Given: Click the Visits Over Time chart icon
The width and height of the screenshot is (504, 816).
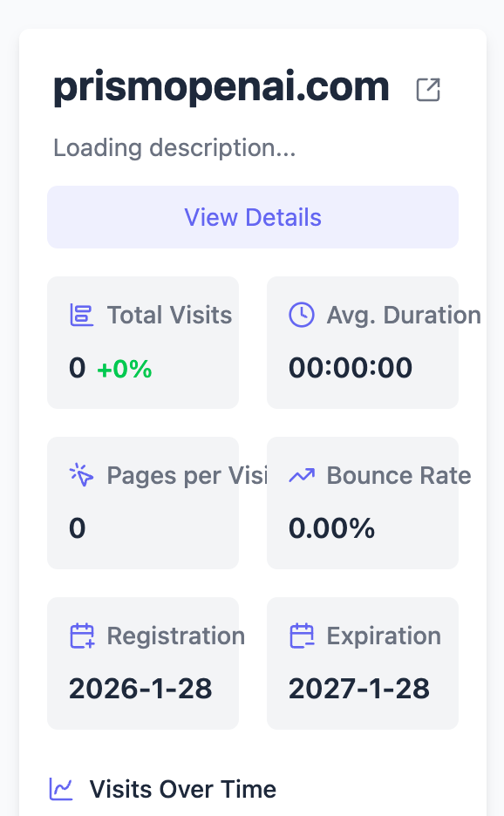Looking at the screenshot, I should (61, 789).
